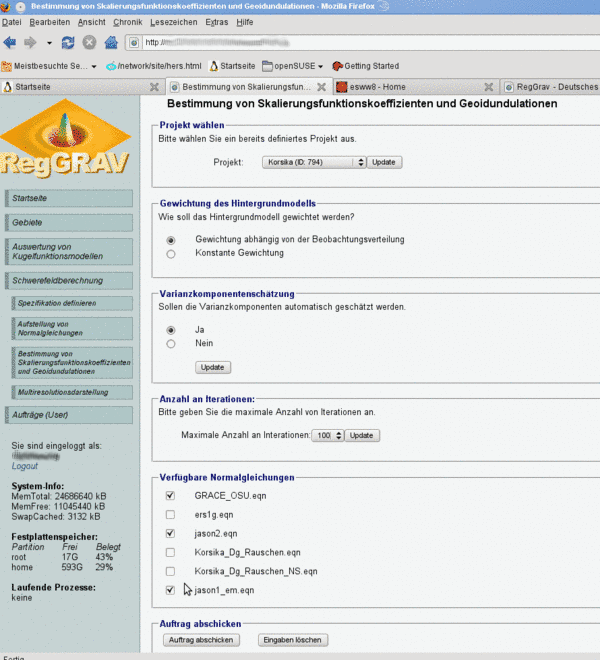The height and width of the screenshot is (660, 600).
Task: Select Nein for Varianzkomponentenschätzung
Action: (x=171, y=344)
